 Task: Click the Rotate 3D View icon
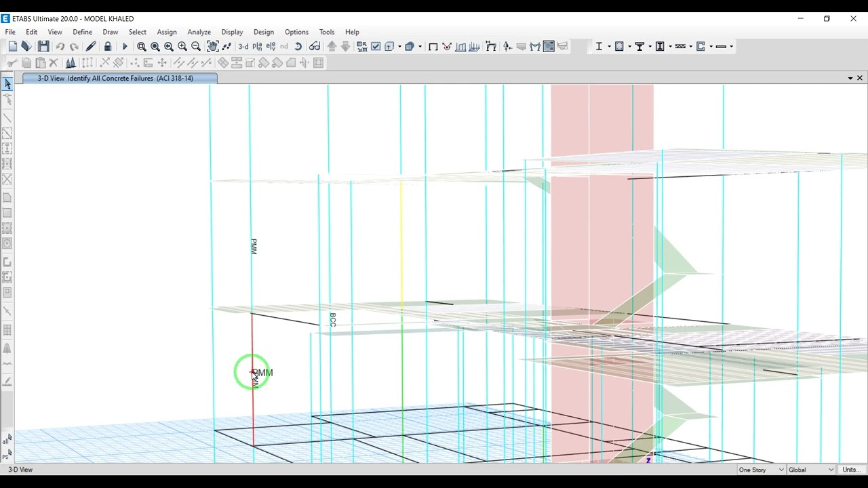(x=298, y=46)
